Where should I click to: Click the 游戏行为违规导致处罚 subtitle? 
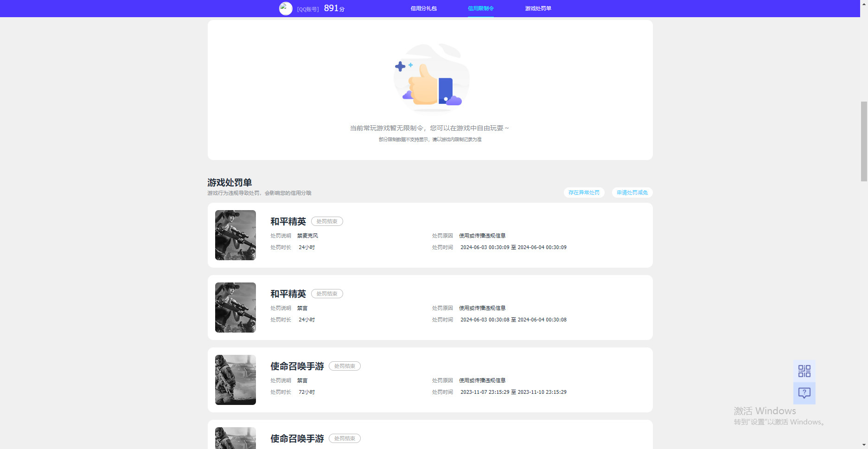coord(259,193)
